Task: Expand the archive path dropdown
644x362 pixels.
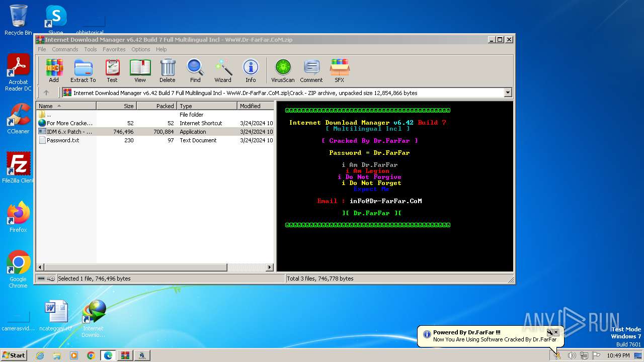Action: (x=508, y=93)
